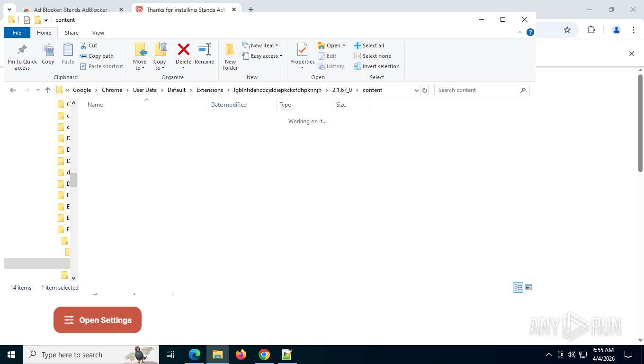Image resolution: width=644 pixels, height=364 pixels.
Task: Close the Thanks for installing Stands tab
Action: [x=234, y=9]
